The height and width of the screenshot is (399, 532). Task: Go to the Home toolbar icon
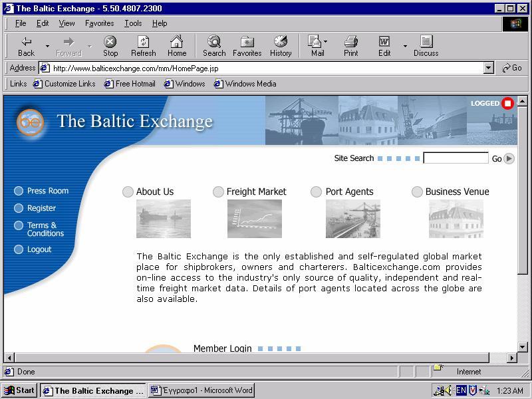[176, 41]
